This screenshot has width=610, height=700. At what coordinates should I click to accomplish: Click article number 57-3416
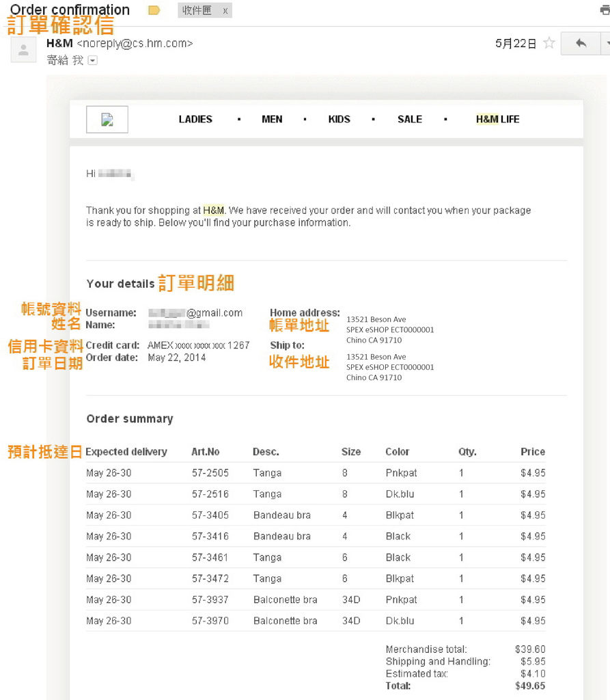coord(210,536)
